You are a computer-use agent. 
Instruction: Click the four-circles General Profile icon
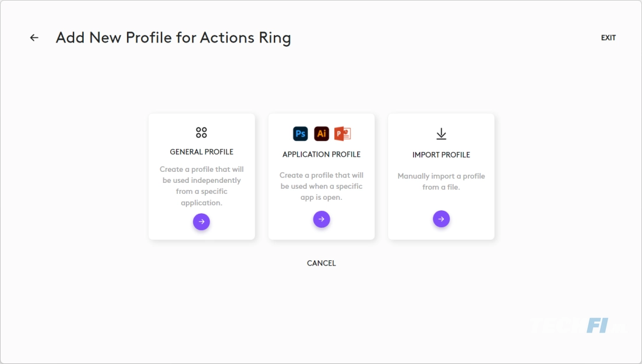pyautogui.click(x=202, y=132)
